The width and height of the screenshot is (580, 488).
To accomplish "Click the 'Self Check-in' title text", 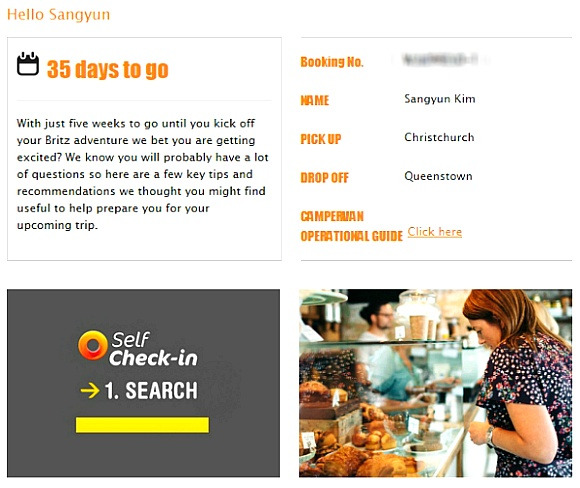I will pyautogui.click(x=154, y=349).
